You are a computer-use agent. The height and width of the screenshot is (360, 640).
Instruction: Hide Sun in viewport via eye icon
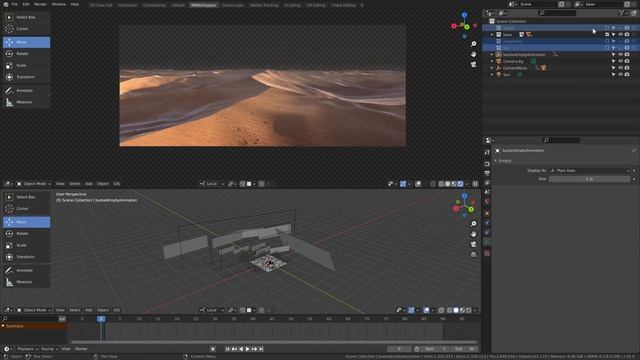tap(620, 75)
